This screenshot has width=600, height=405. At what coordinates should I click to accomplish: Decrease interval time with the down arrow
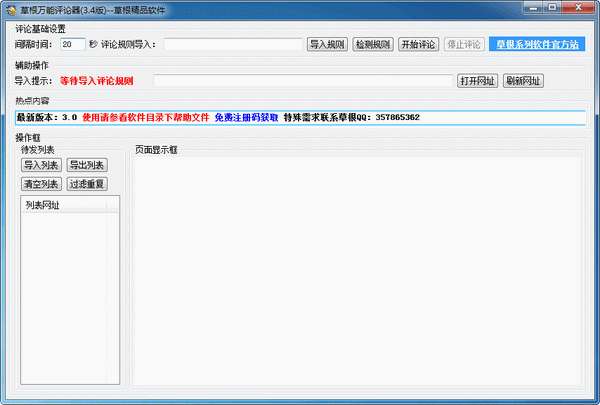[81, 47]
